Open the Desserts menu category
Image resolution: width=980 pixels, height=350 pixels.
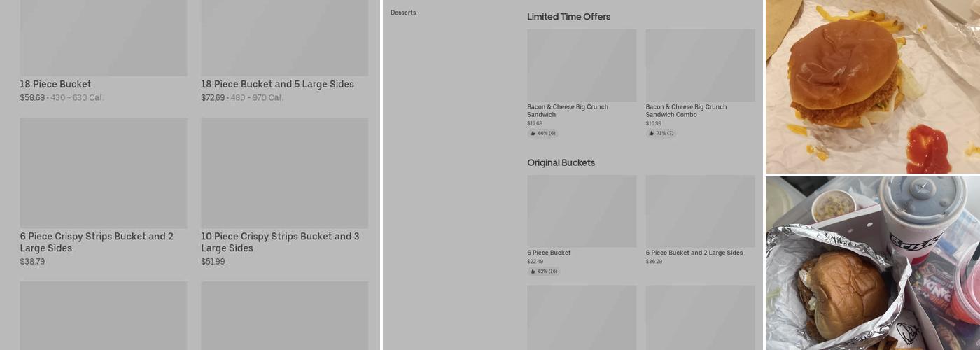tap(403, 13)
